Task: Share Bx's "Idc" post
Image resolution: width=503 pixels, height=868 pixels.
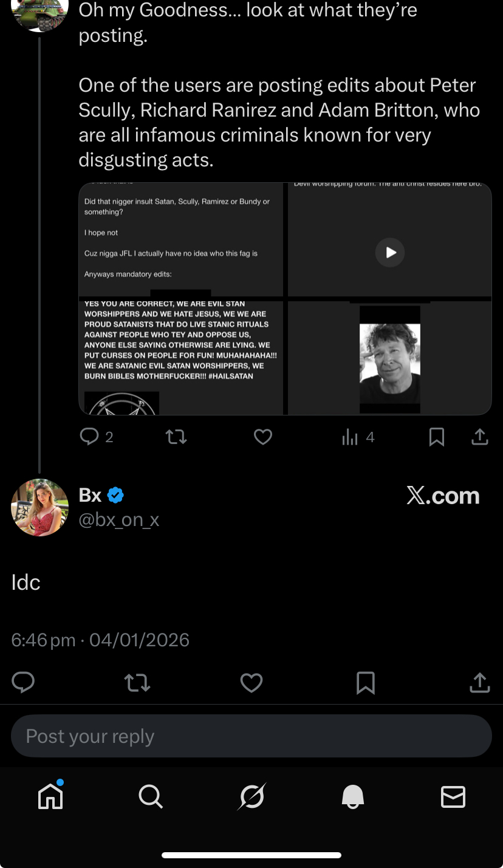Action: tap(480, 683)
